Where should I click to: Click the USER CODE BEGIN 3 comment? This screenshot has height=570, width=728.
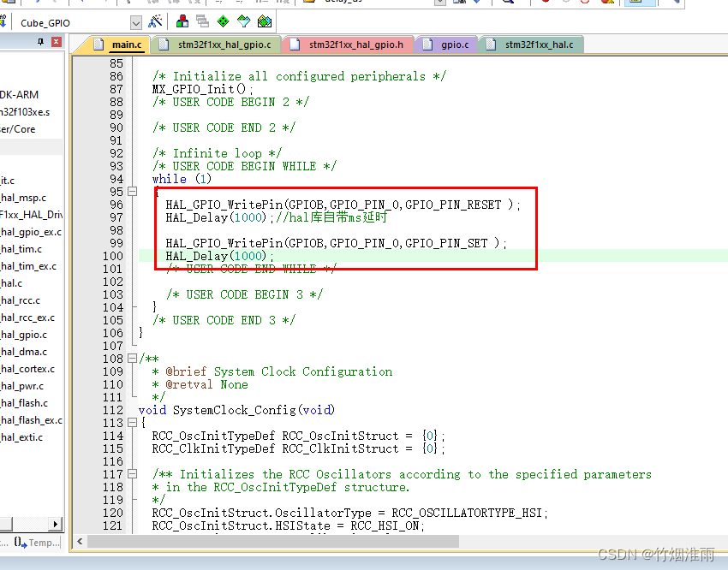pyautogui.click(x=244, y=294)
